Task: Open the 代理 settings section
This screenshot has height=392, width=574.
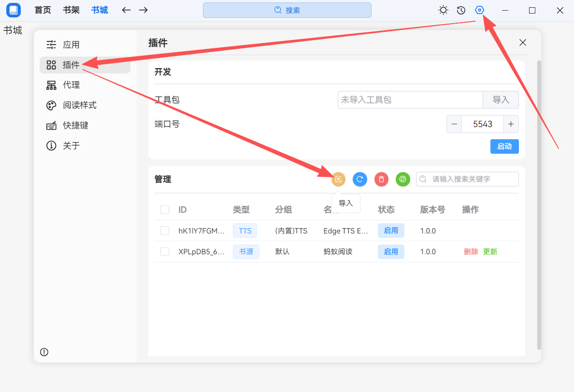Action: click(71, 85)
